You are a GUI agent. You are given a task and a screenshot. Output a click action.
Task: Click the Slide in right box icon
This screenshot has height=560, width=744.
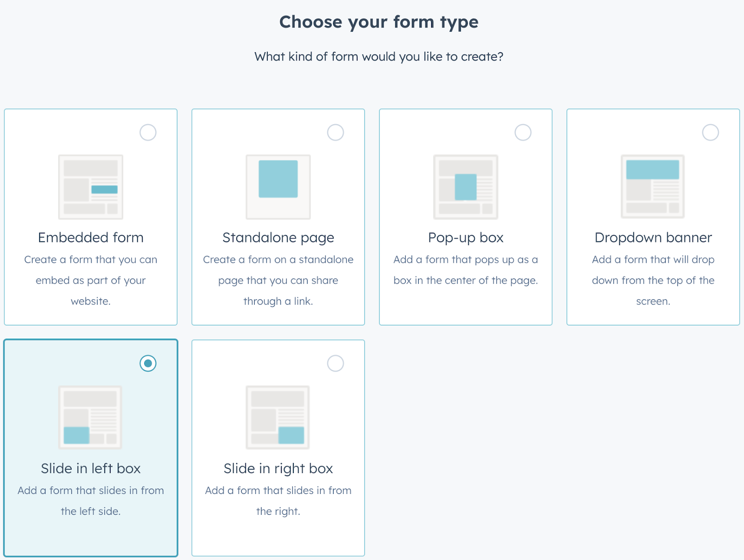point(278,417)
